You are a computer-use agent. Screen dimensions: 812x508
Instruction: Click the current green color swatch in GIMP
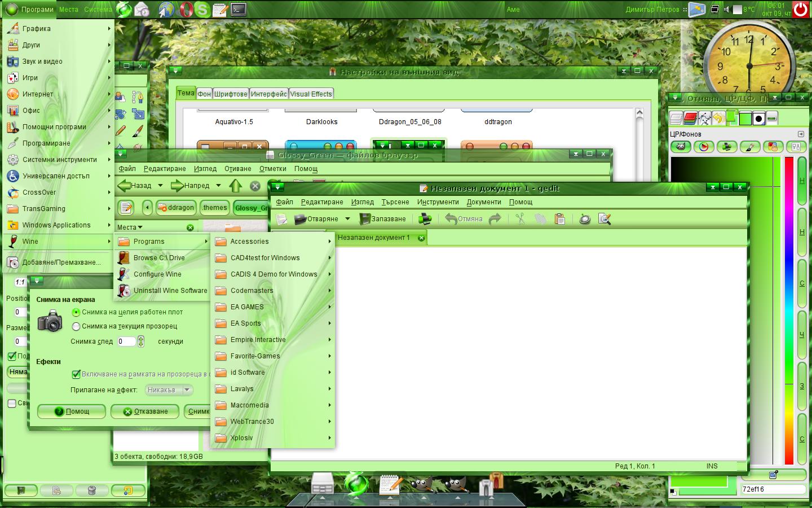(699, 482)
